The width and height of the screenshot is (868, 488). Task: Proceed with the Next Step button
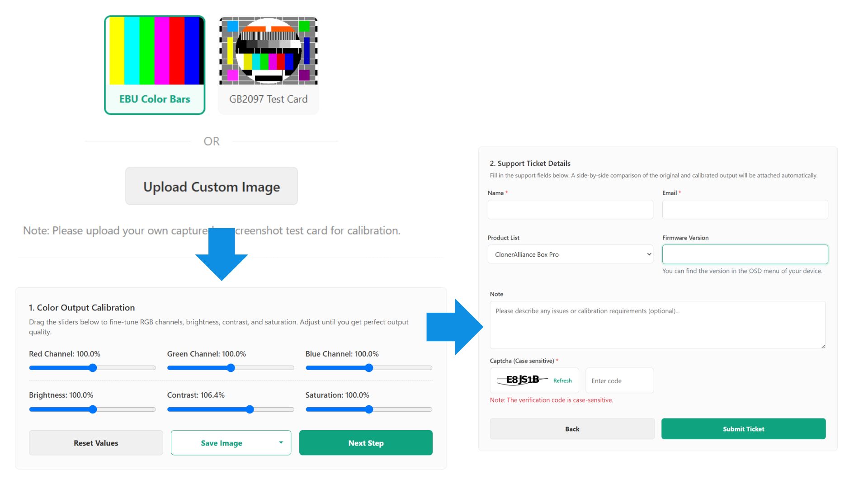point(366,443)
